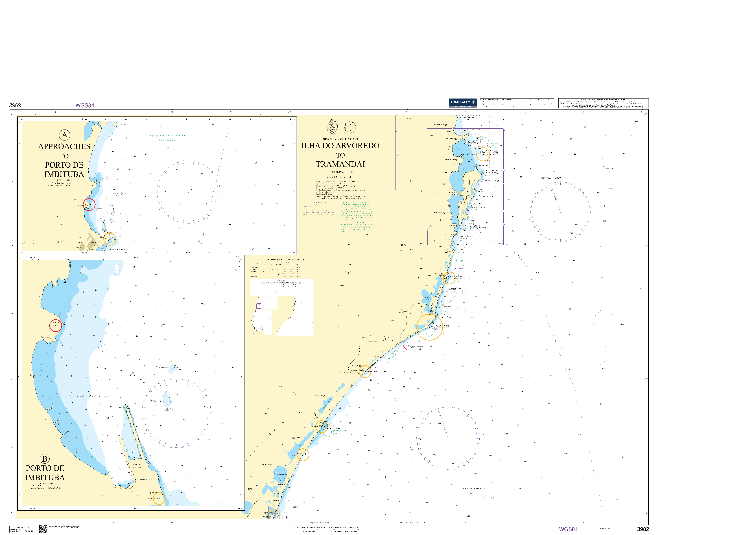756x535 pixels.
Task: Click the IMPORTANT related publications notice box
Action: pos(603,103)
